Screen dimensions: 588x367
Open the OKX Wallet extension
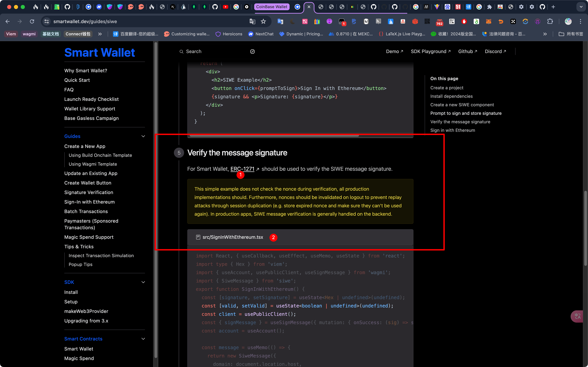click(513, 22)
